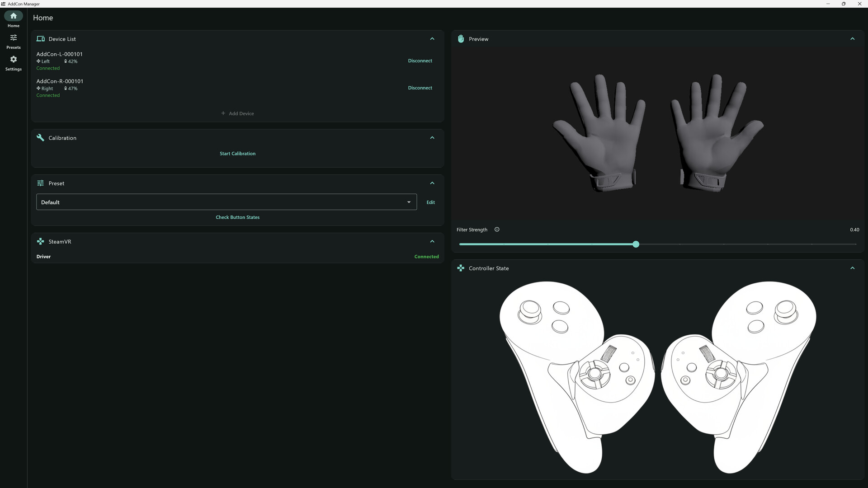Screen dimensions: 868x488
Task: Collapse the Calibration panel
Action: (x=432, y=138)
